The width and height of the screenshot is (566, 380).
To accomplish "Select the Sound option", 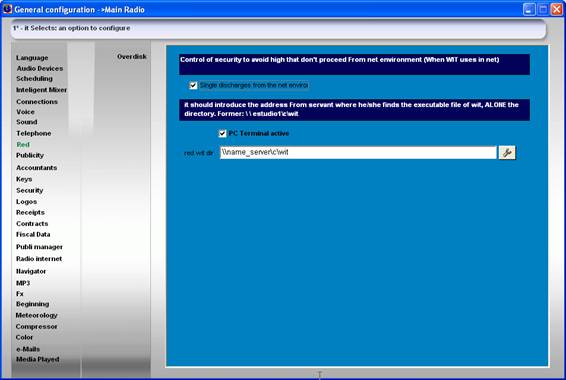I will pos(27,122).
